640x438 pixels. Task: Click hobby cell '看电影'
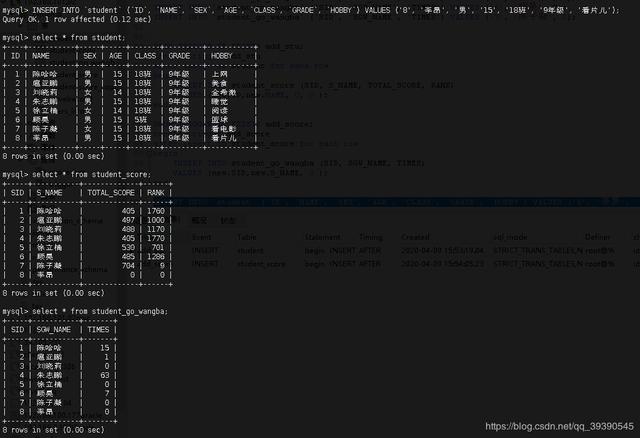[x=224, y=129]
